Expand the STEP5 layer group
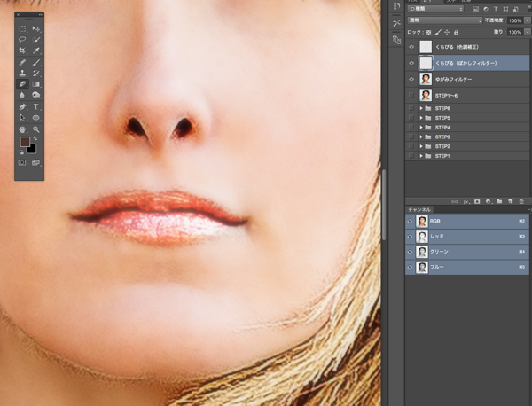 pos(421,118)
